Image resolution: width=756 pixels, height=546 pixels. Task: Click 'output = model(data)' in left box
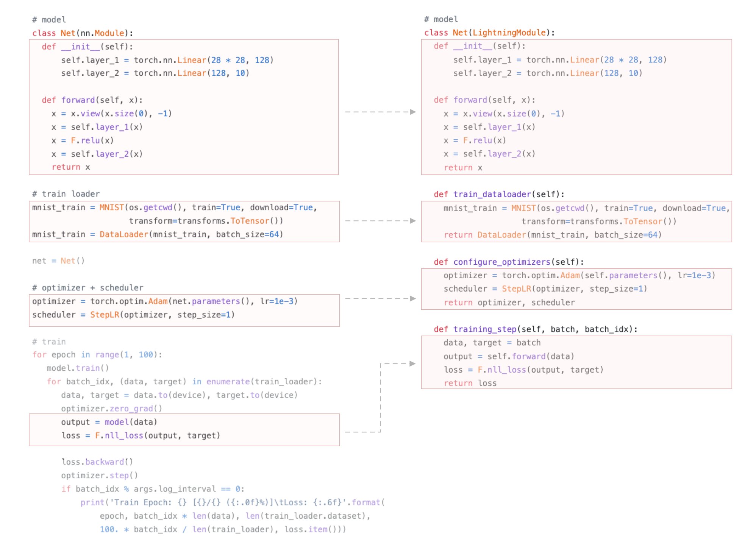click(109, 422)
